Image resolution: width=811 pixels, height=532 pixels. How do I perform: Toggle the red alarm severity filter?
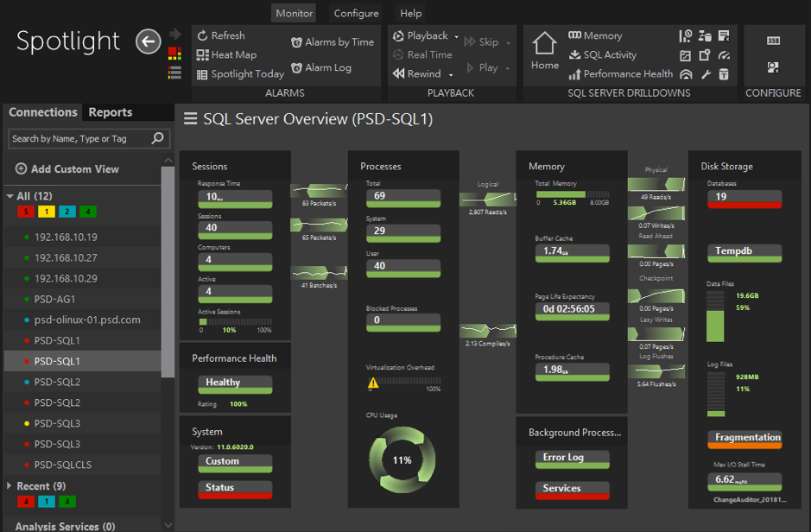pyautogui.click(x=26, y=211)
